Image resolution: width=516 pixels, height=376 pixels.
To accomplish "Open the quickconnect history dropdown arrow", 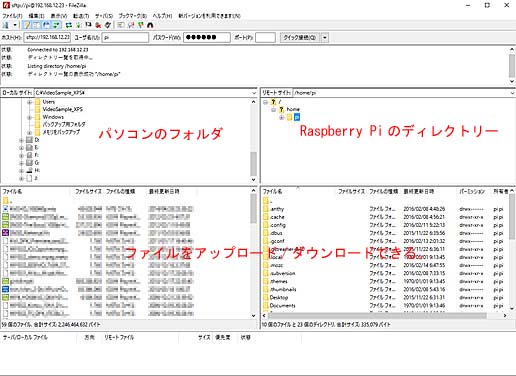I will click(x=325, y=38).
